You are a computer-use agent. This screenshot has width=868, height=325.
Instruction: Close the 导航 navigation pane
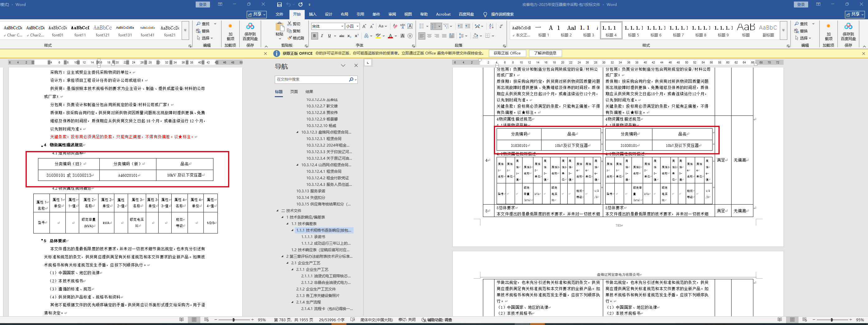pyautogui.click(x=356, y=65)
